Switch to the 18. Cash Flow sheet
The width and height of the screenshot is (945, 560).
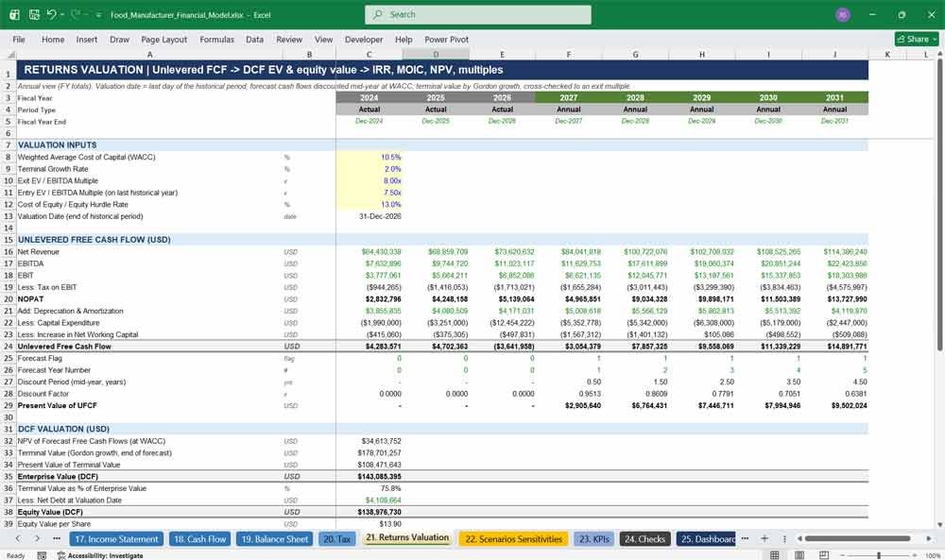pos(199,539)
